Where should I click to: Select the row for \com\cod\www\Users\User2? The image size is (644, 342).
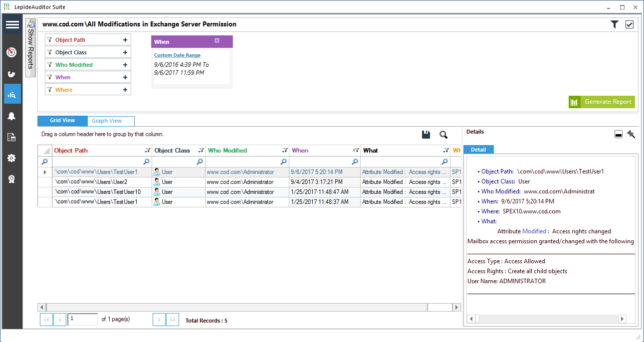pos(249,182)
